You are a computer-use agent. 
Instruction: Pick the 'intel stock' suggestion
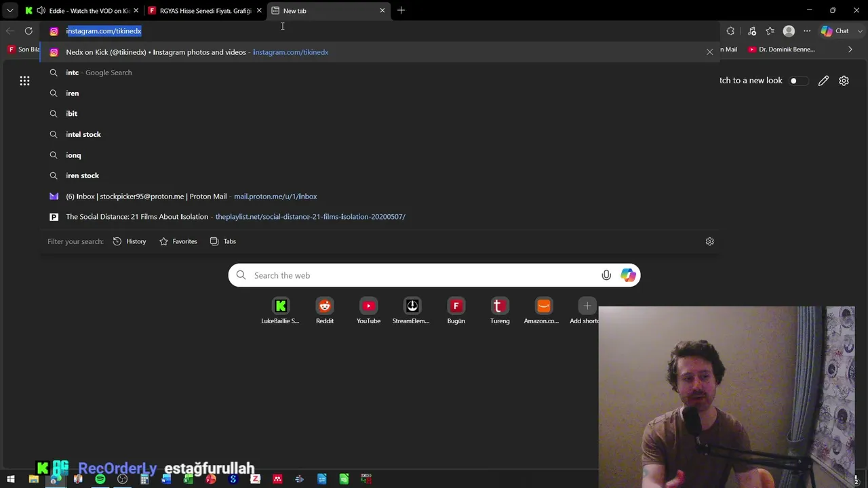click(x=380, y=134)
